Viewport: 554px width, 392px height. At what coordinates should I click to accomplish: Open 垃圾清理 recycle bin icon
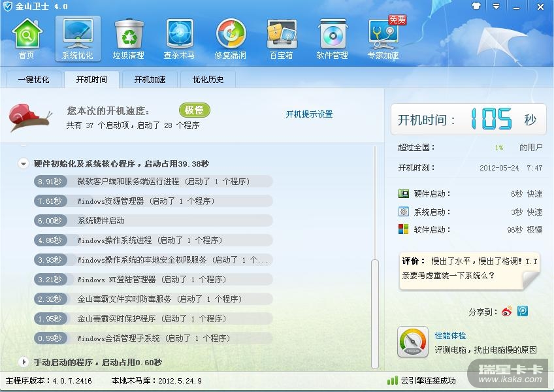tap(129, 39)
